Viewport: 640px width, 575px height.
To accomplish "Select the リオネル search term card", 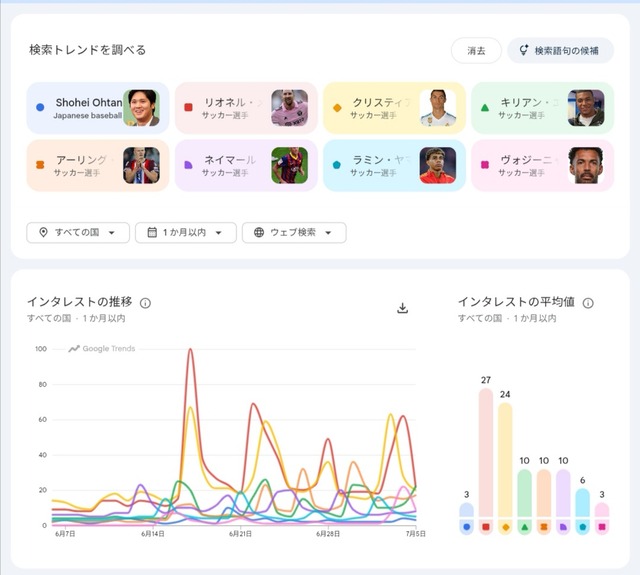I will pyautogui.click(x=246, y=108).
